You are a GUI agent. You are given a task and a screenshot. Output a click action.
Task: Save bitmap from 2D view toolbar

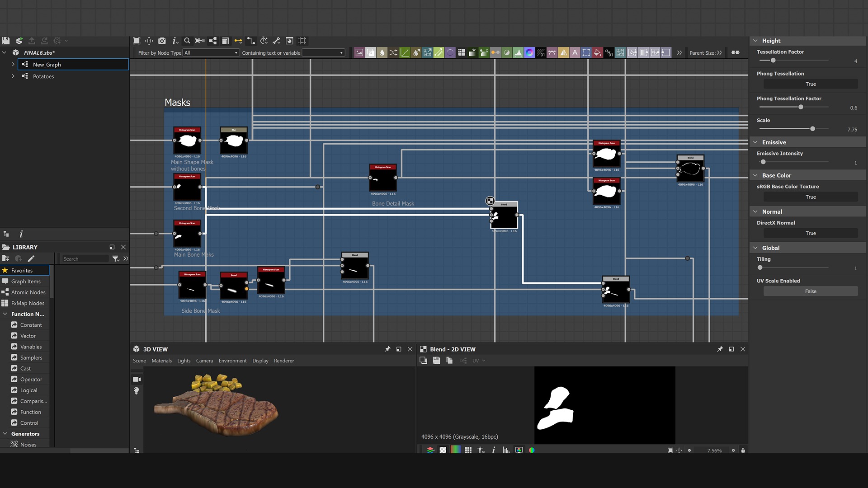tap(436, 361)
